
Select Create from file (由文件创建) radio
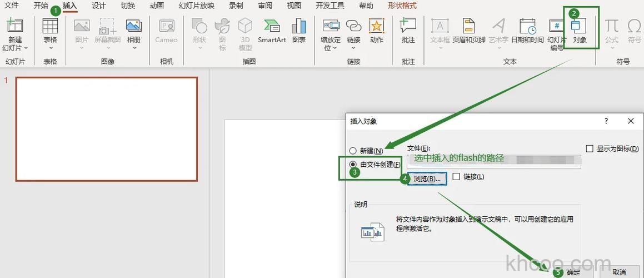tap(352, 165)
